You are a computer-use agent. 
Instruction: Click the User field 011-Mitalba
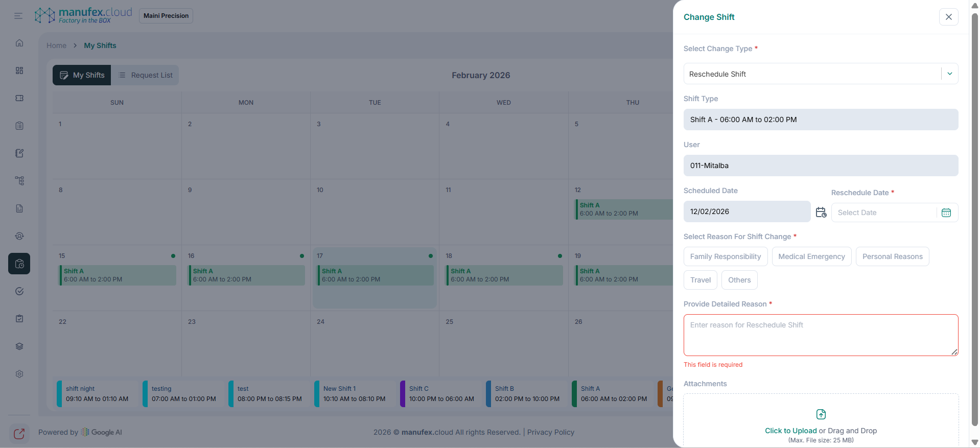(821, 166)
